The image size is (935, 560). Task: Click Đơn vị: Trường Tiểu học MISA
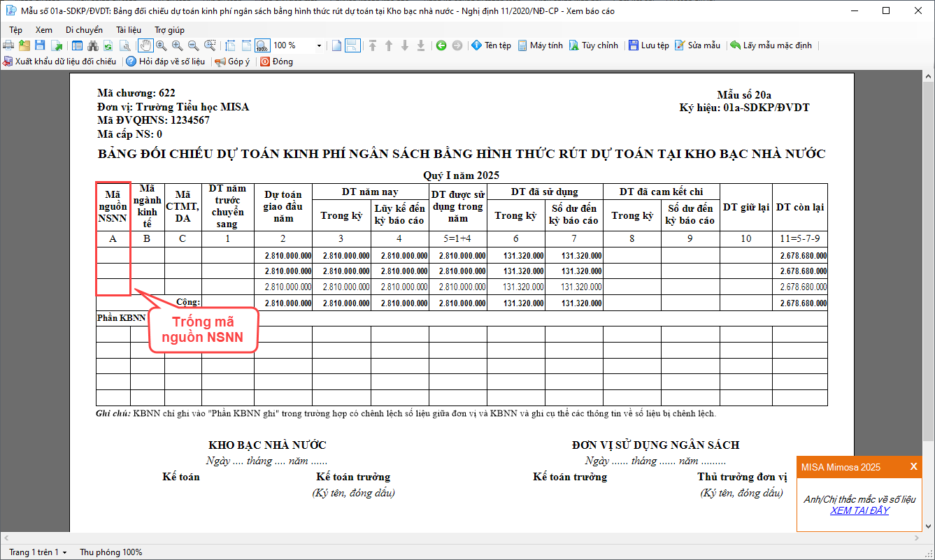(173, 107)
